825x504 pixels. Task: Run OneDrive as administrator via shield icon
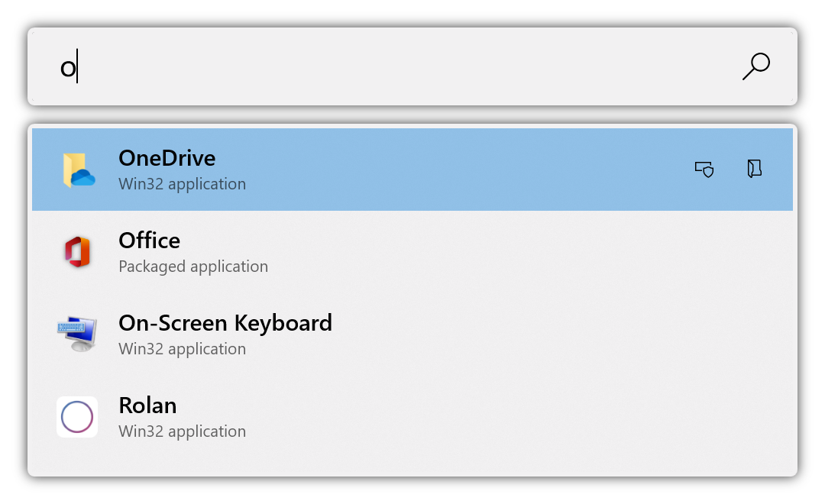(704, 169)
